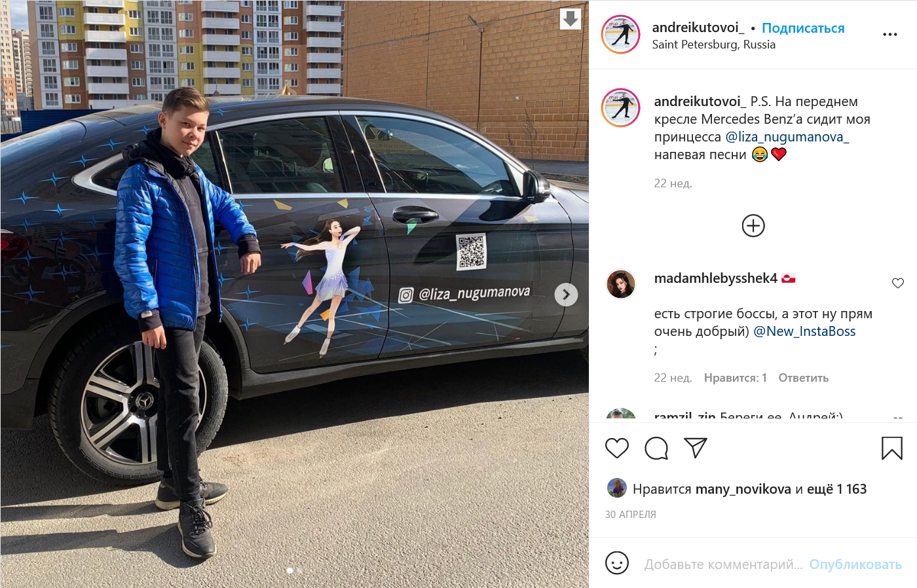Viewport: 917px width, 588px height.
Task: Save post with bookmark icon
Action: (x=891, y=449)
